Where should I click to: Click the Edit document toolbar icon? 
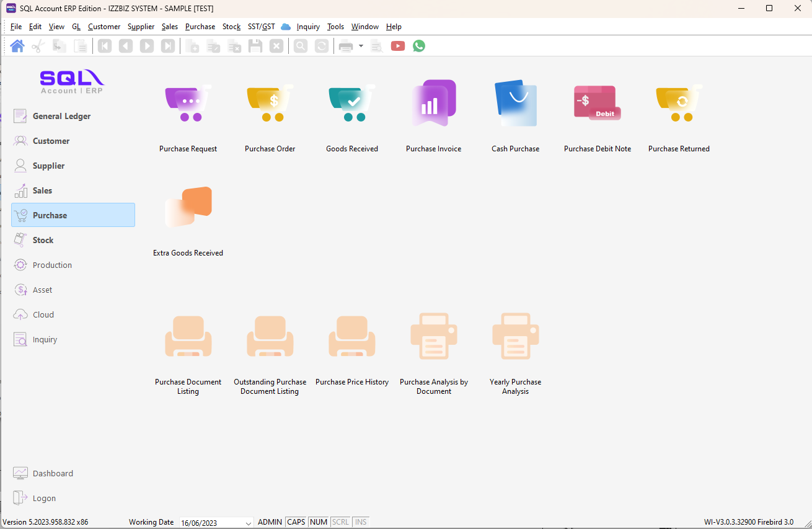coord(214,46)
